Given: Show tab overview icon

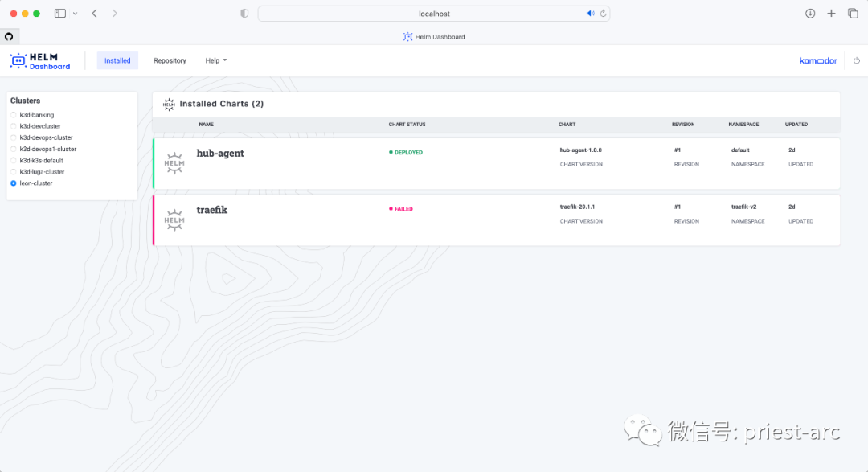Looking at the screenshot, I should click(853, 14).
